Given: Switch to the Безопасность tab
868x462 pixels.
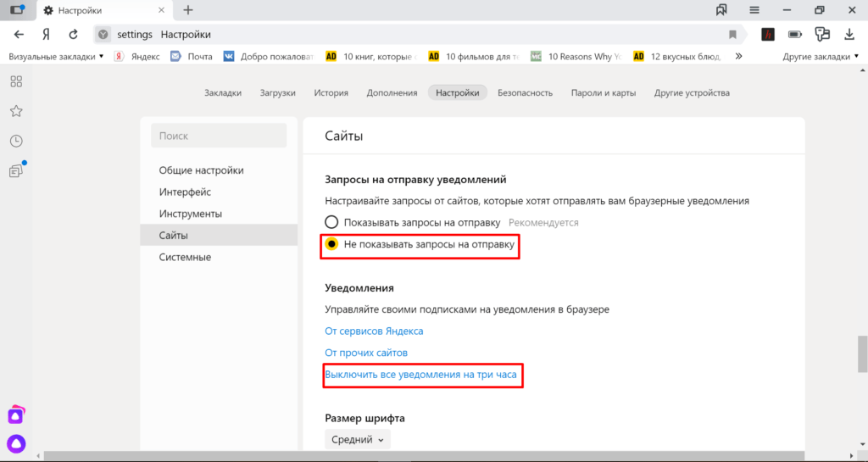Looking at the screenshot, I should point(525,93).
